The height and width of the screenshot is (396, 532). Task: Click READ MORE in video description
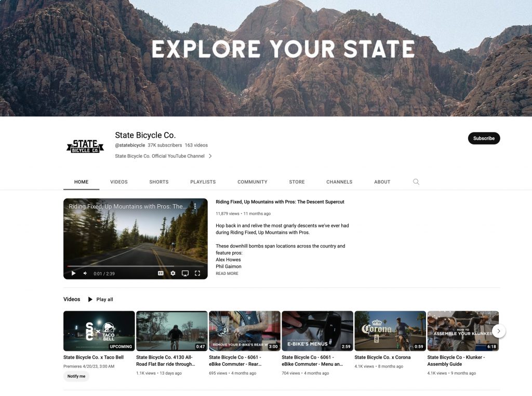[x=227, y=273]
